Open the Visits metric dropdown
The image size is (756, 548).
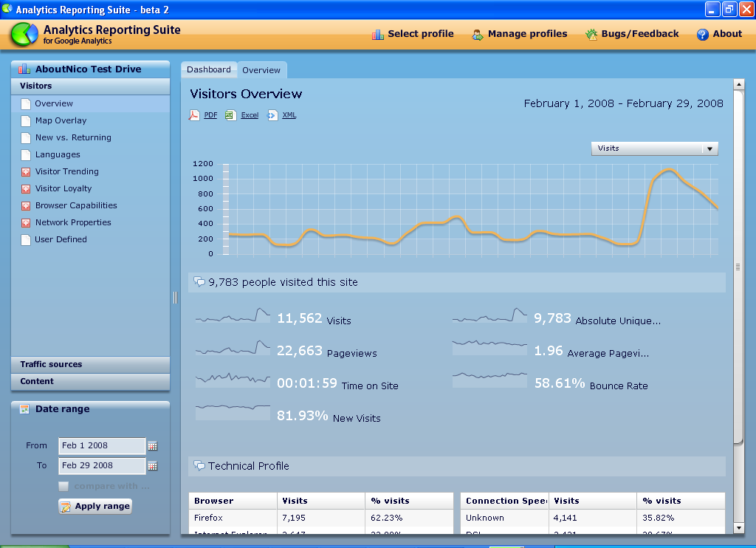click(x=654, y=148)
